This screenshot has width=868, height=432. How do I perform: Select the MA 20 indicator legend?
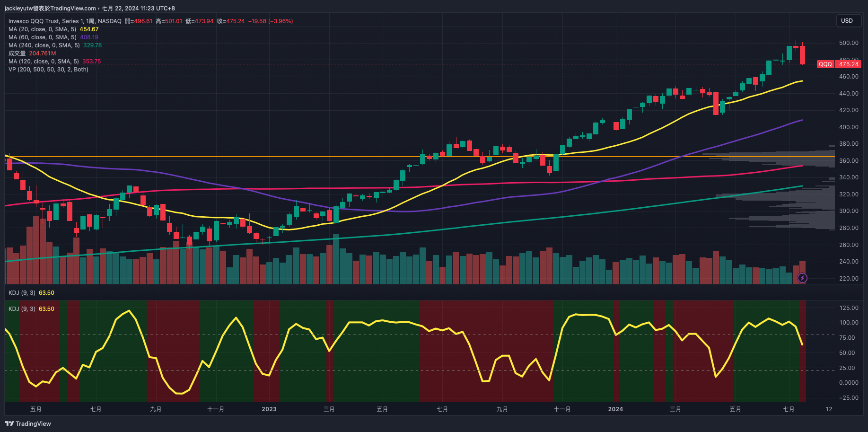click(x=42, y=29)
